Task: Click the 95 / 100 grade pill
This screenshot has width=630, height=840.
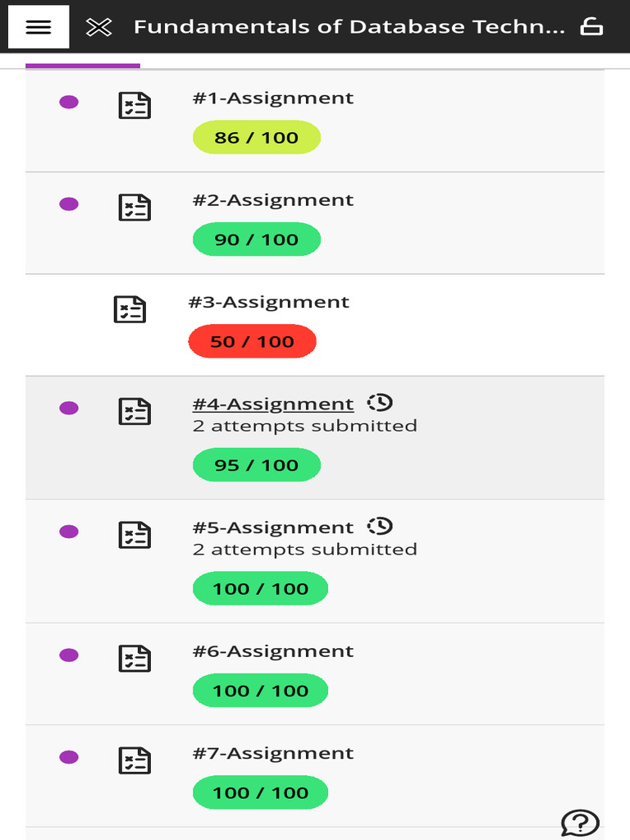Action: click(x=256, y=465)
